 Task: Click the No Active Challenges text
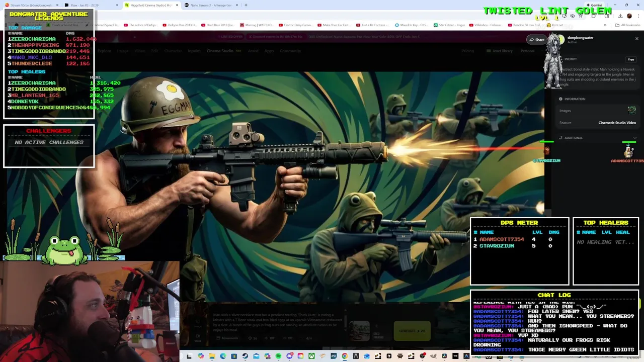(x=49, y=142)
